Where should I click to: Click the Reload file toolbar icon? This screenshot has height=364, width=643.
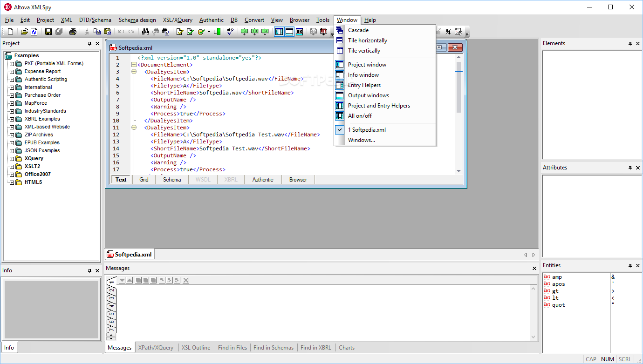click(34, 32)
